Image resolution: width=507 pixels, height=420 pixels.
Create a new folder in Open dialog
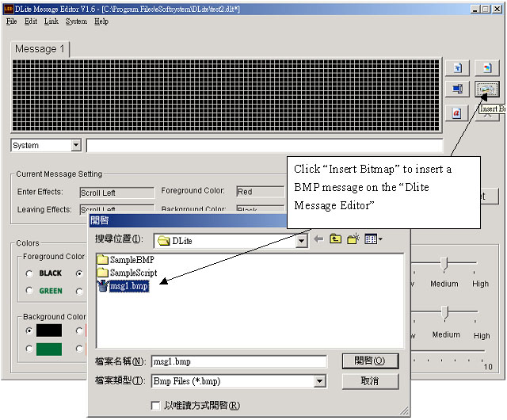[353, 239]
